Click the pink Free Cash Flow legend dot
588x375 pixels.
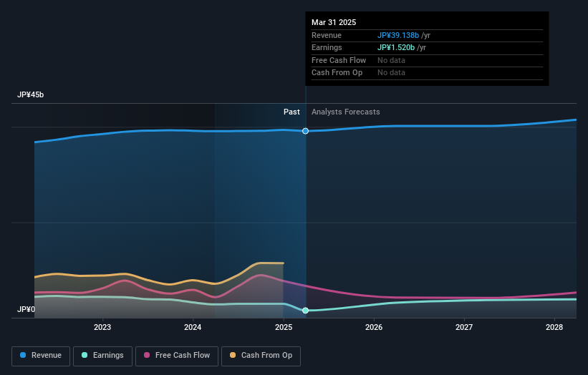pyautogui.click(x=147, y=355)
